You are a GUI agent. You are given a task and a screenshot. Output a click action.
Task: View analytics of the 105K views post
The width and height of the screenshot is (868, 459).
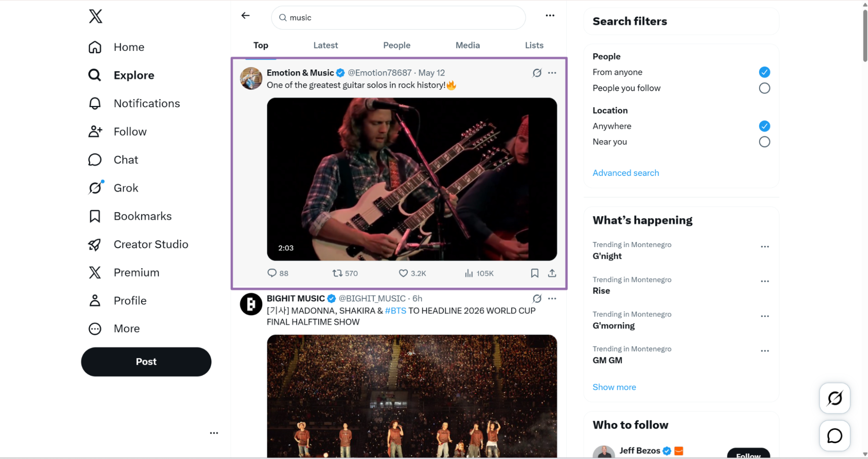click(x=479, y=273)
